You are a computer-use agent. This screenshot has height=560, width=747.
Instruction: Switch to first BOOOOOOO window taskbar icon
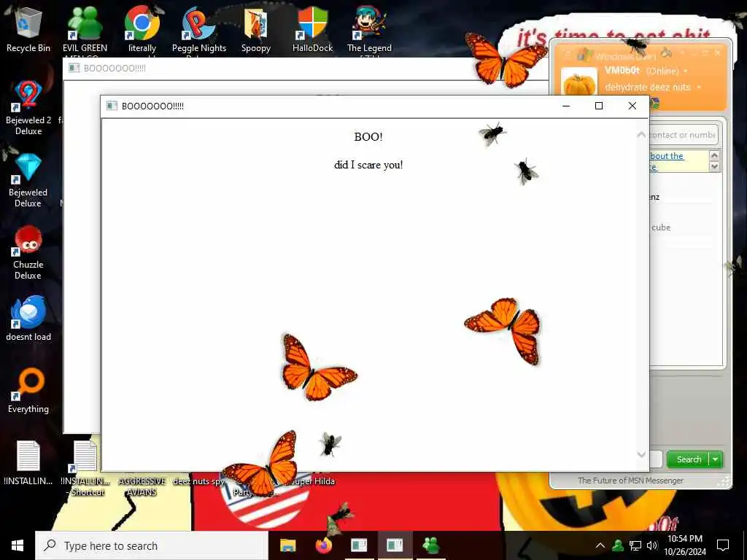(x=359, y=545)
